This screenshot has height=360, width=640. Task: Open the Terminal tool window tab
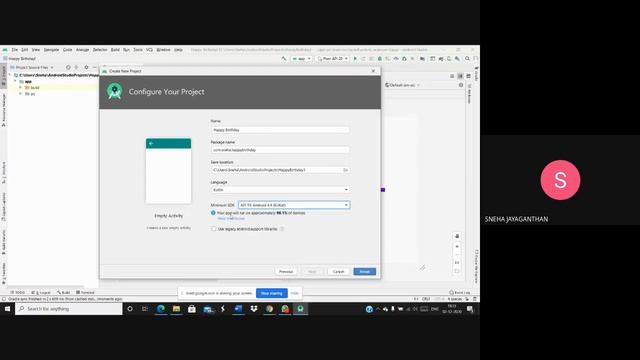[85, 293]
